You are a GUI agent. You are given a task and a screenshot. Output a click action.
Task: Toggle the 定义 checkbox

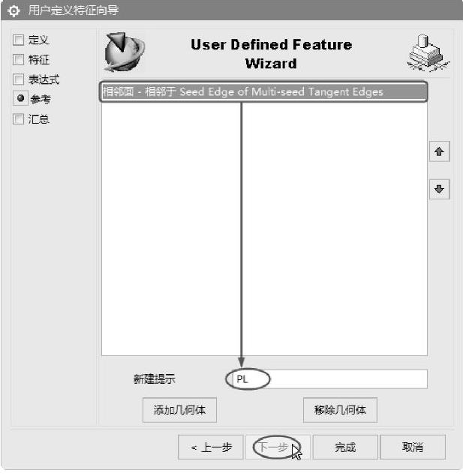19,40
